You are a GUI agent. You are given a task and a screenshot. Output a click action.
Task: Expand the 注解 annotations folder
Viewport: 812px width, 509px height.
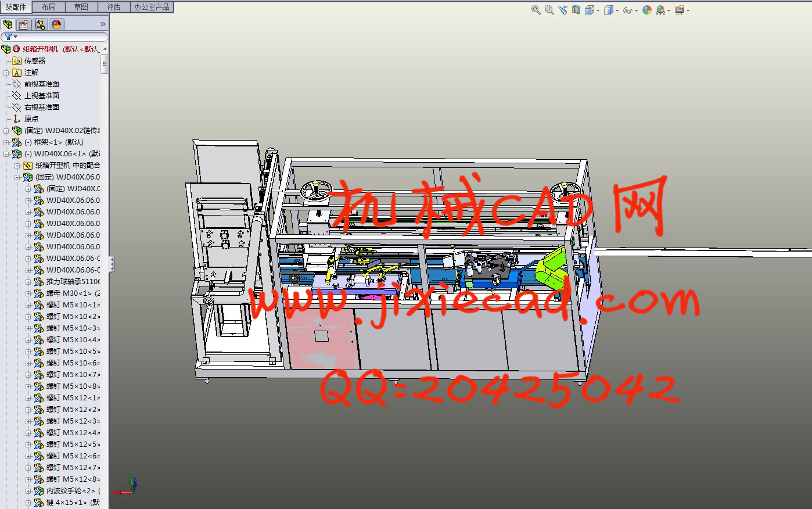click(x=6, y=73)
